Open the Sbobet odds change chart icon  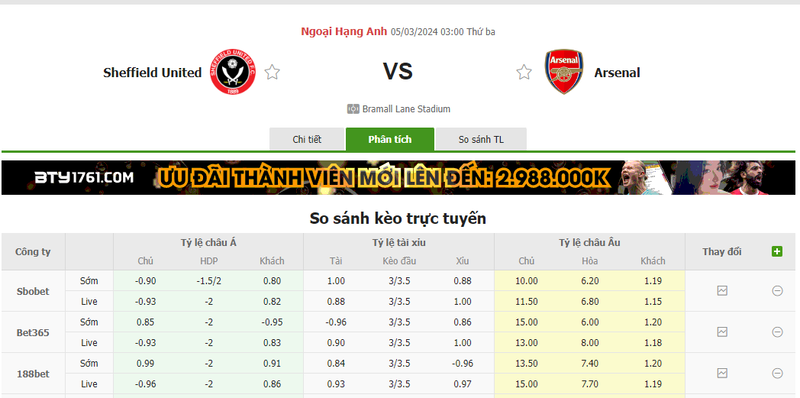point(722,291)
